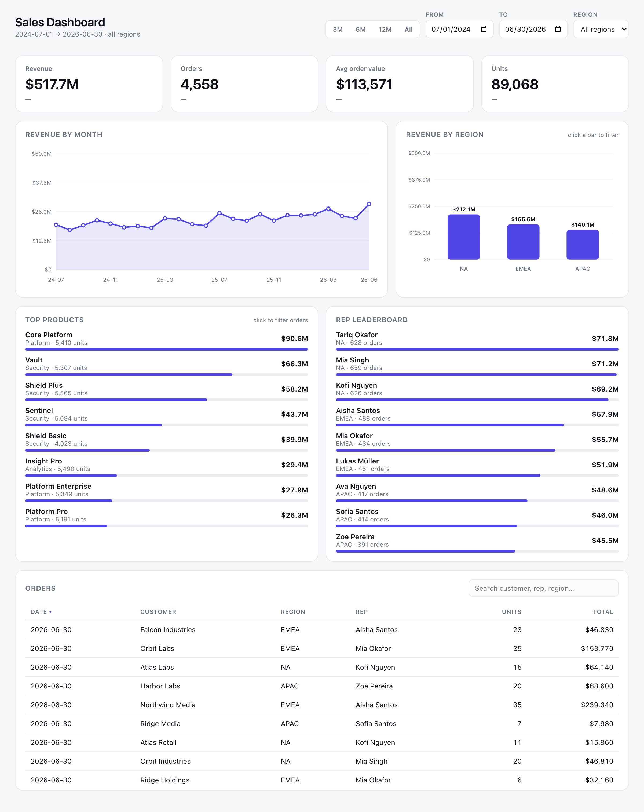Image resolution: width=644 pixels, height=812 pixels.
Task: Click the Revenue $517.7M card
Action: tap(89, 84)
